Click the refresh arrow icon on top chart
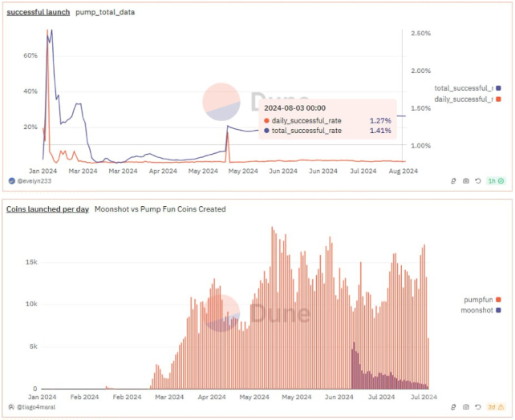This screenshot has width=515, height=420. pos(478,181)
